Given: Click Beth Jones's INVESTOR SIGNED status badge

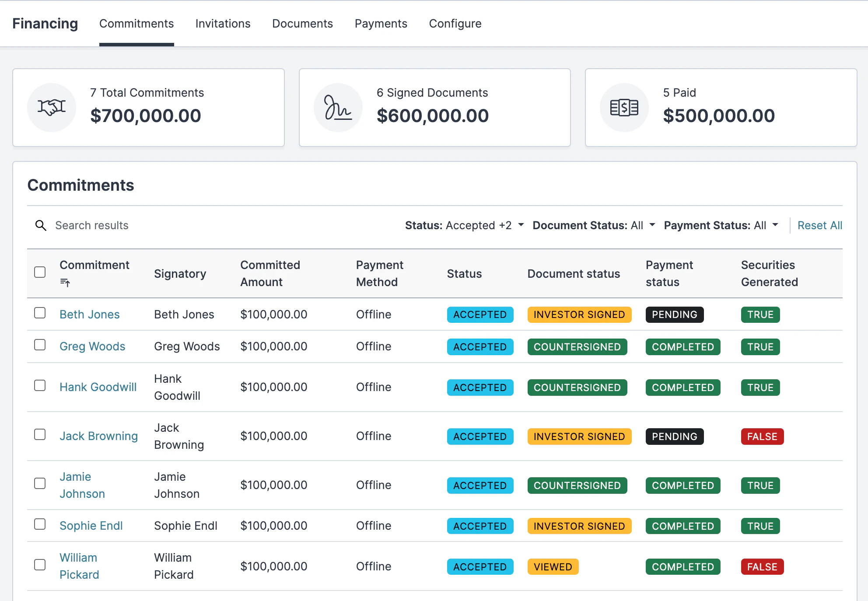Looking at the screenshot, I should click(578, 314).
